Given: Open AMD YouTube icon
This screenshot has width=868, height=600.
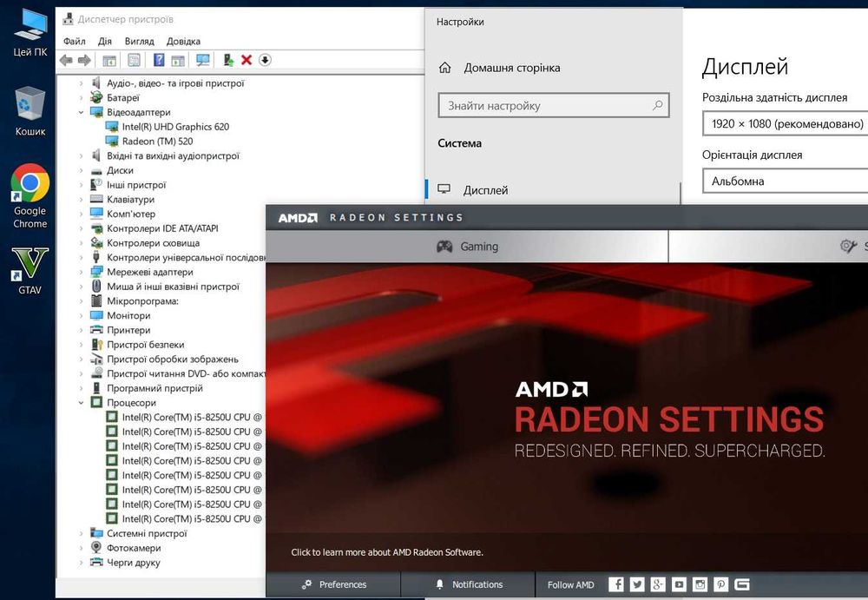Looking at the screenshot, I should pos(680,584).
